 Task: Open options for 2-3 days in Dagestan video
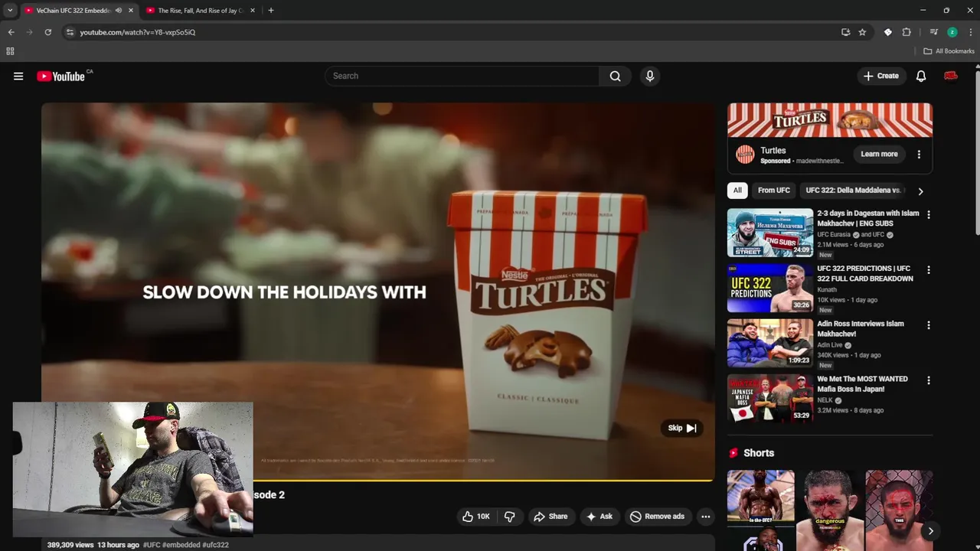point(929,215)
